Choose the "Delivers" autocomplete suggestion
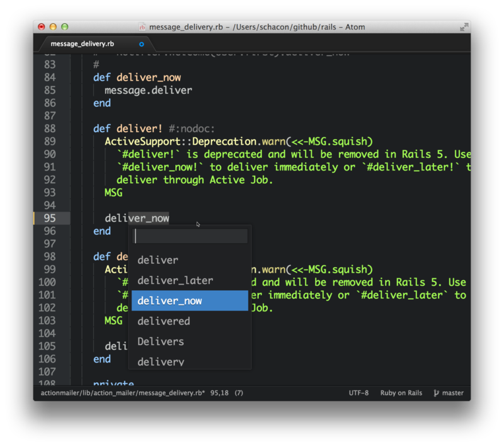This screenshot has height=447, width=504. coord(161,341)
